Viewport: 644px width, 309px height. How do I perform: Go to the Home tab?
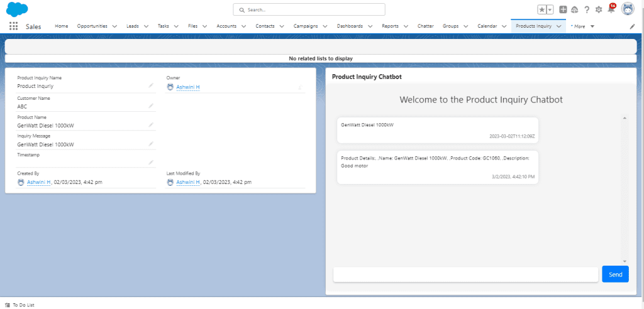[62, 26]
